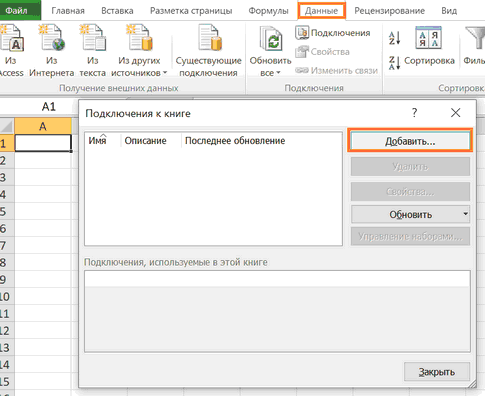485x396 pixels.
Task: Click the Подключения ribbon icon
Action: pyautogui.click(x=302, y=33)
